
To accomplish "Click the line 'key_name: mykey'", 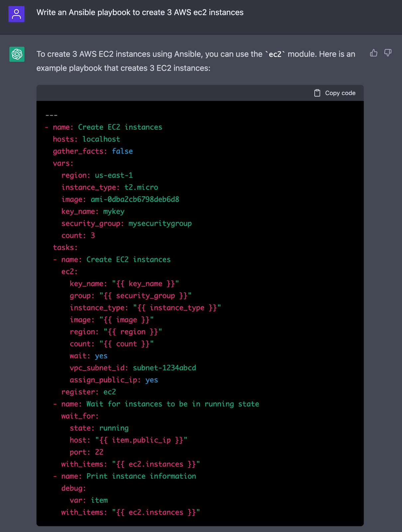I will (93, 211).
